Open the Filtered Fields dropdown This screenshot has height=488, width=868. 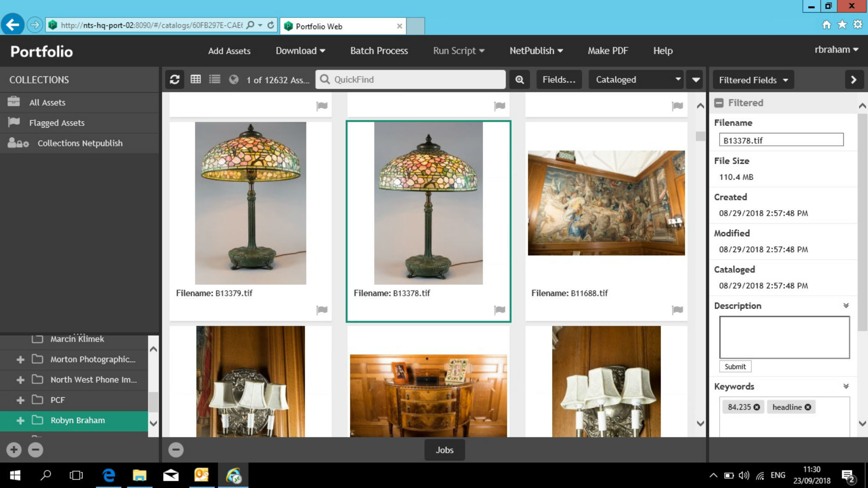point(753,80)
